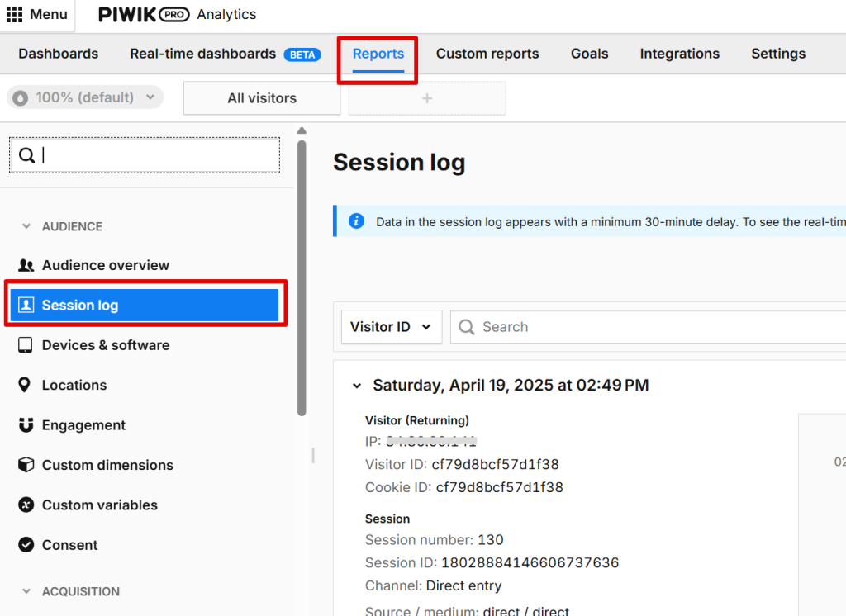Add a segment with the plus button
Image resolution: width=846 pixels, height=616 pixels.
click(x=427, y=98)
